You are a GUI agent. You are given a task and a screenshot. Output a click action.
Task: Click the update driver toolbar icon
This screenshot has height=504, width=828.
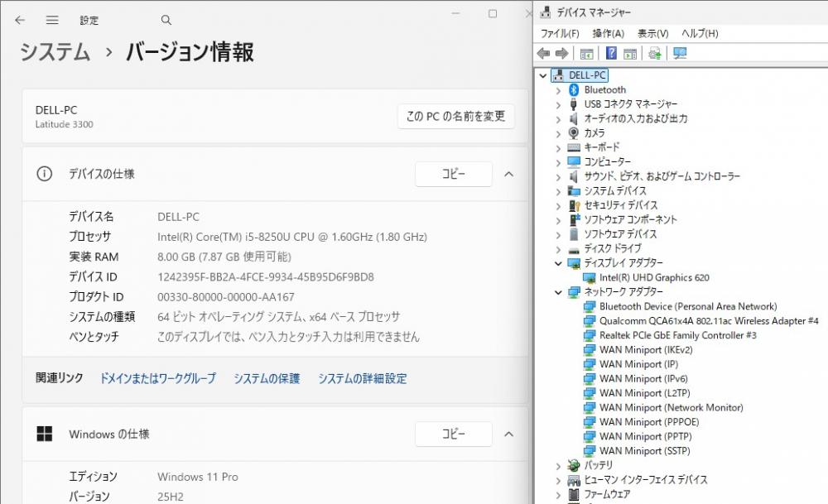(655, 53)
